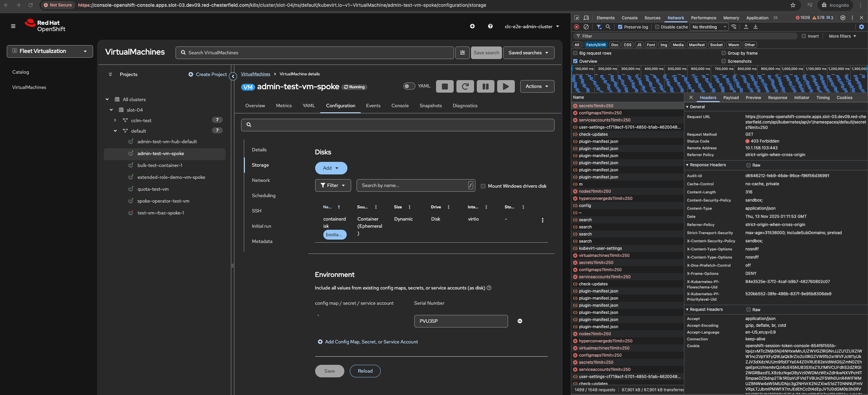Expand the cclm-test project tree node
868x395 pixels.
[115, 120]
